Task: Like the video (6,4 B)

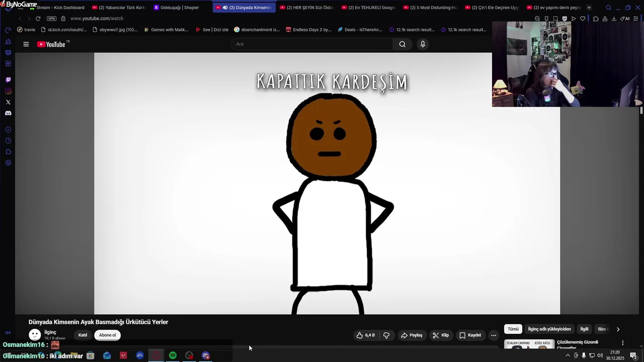Action: (365, 335)
